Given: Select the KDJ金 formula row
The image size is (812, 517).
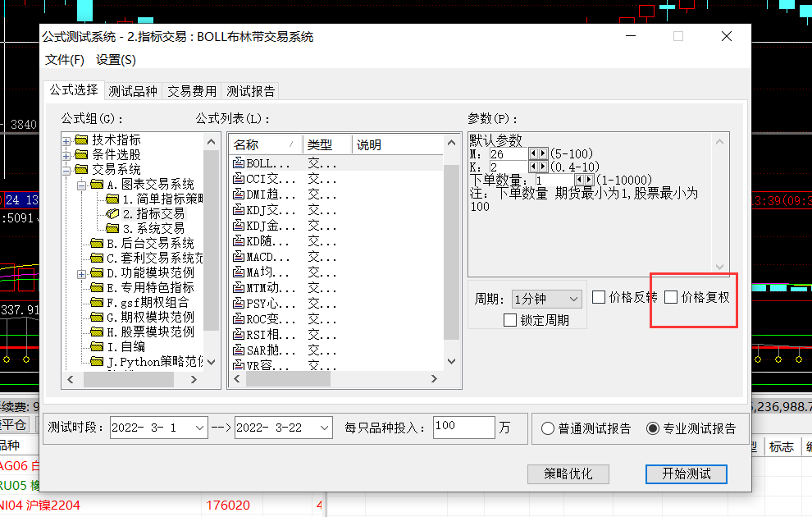Looking at the screenshot, I should coord(336,226).
